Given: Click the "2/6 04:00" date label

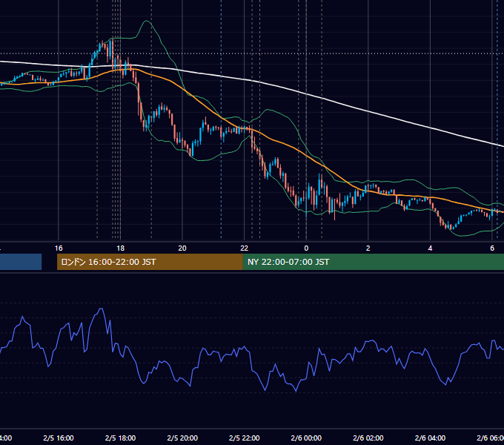Looking at the screenshot, I should coord(430,438).
